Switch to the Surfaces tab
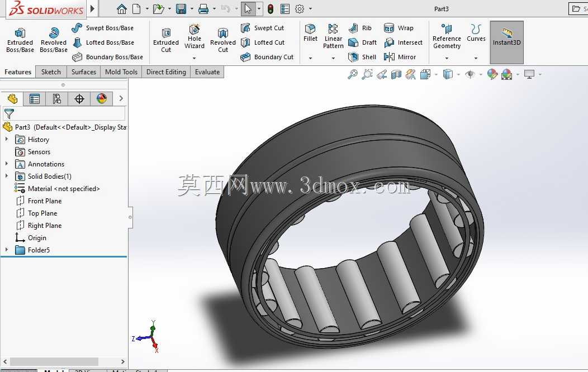 tap(84, 72)
